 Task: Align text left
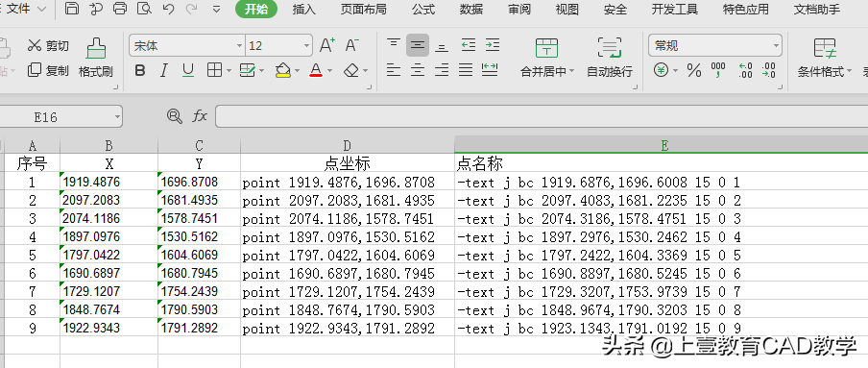point(393,70)
